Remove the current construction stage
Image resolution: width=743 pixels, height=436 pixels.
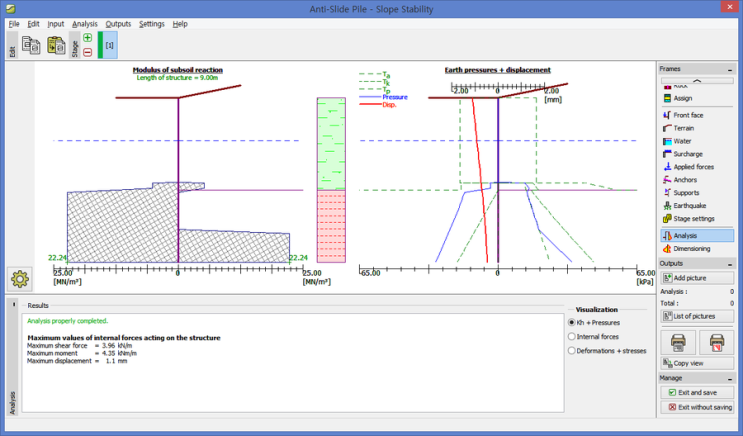[x=88, y=51]
